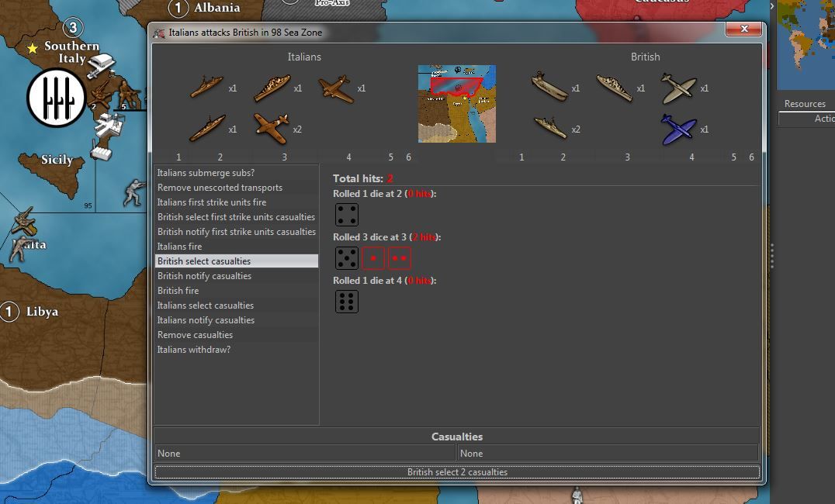Click the Italian casualties 'None' list
The image size is (835, 504).
pyautogui.click(x=305, y=453)
